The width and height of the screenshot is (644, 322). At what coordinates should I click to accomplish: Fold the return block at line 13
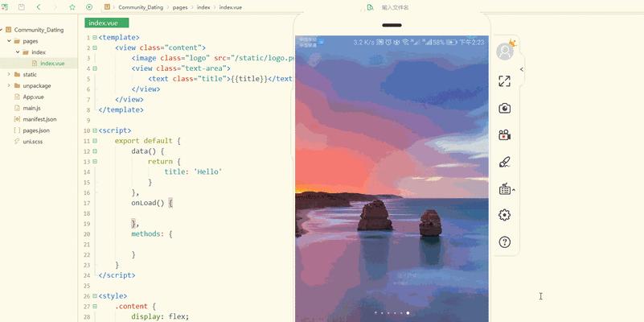[x=95, y=162]
